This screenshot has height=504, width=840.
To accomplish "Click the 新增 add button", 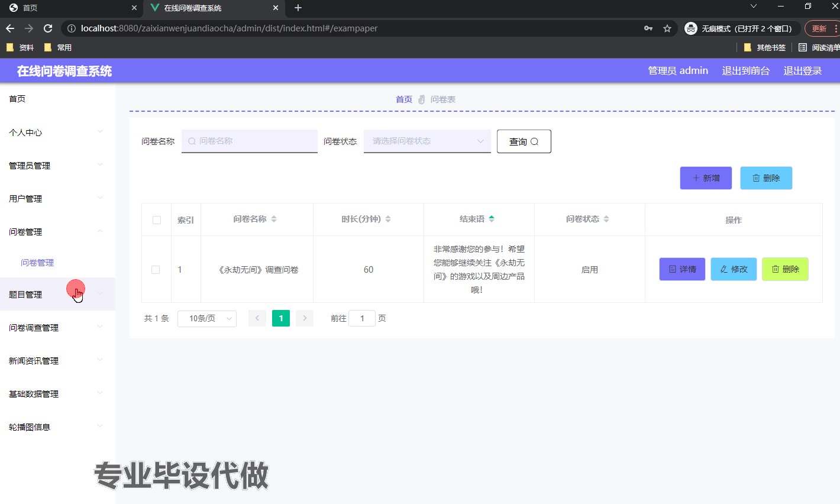I will point(706,178).
